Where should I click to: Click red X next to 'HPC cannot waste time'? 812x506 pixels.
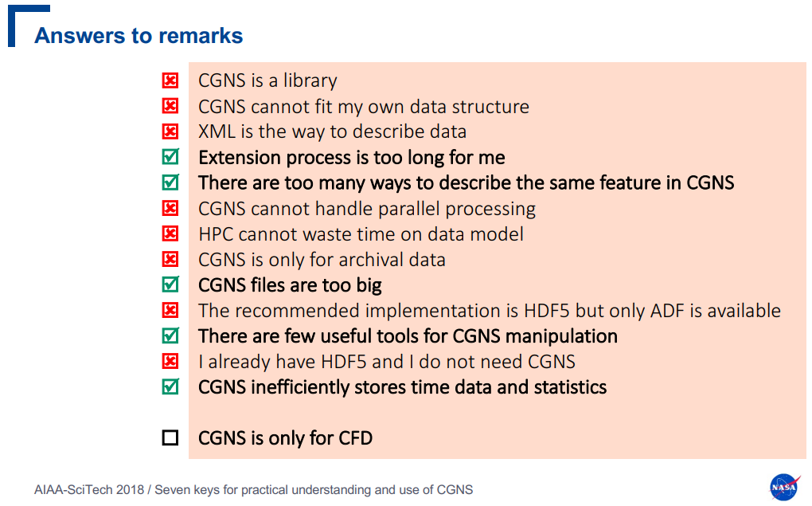(170, 233)
